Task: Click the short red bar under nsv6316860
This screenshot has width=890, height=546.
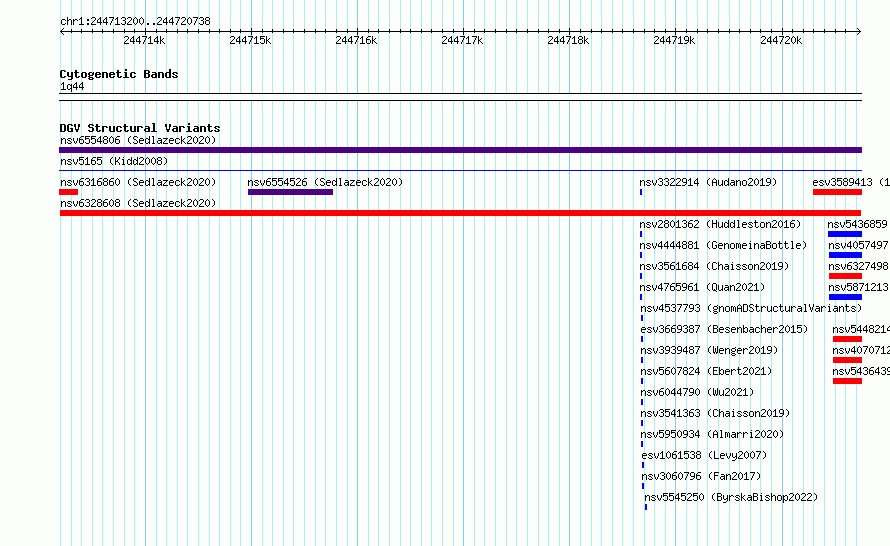Action: click(x=68, y=192)
